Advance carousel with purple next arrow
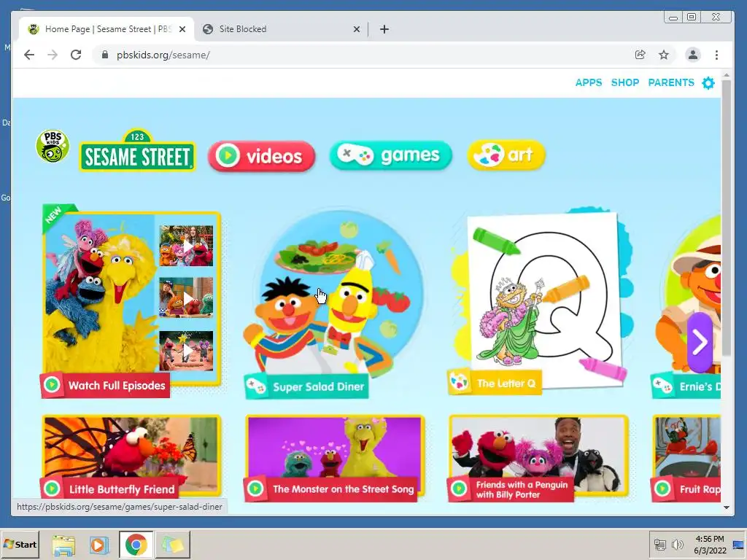This screenshot has width=747, height=560. coord(700,342)
